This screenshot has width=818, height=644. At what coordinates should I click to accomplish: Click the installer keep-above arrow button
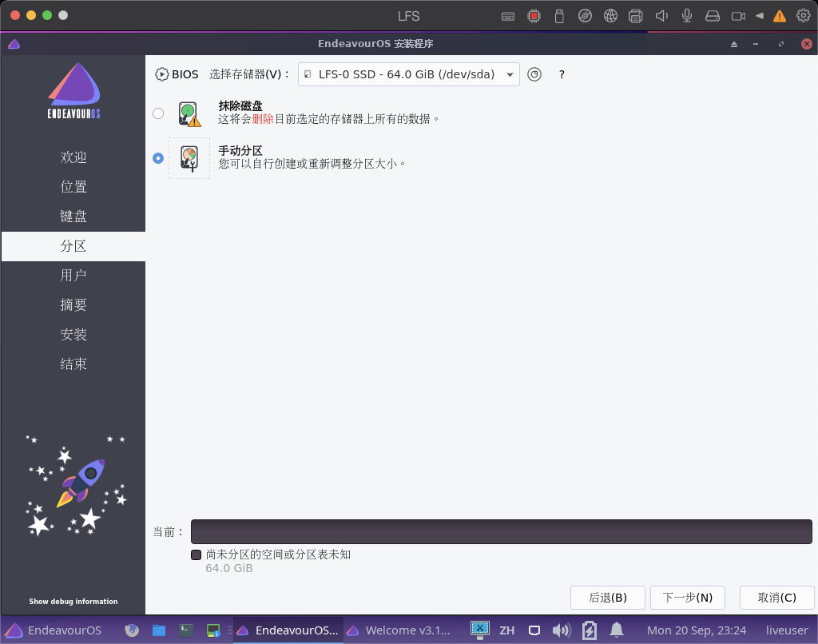click(734, 44)
